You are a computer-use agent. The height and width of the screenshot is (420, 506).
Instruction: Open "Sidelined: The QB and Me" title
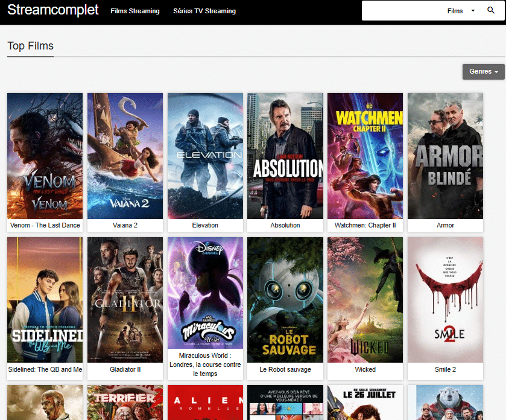45,369
